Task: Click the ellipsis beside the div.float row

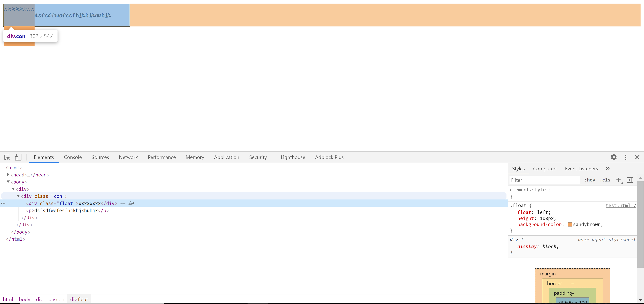Action: (x=3, y=203)
